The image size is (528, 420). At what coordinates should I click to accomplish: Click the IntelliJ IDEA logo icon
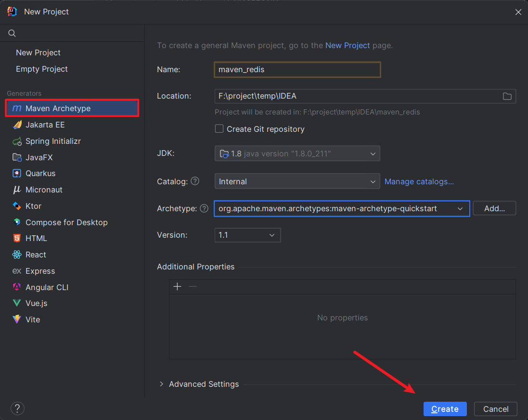tap(12, 12)
